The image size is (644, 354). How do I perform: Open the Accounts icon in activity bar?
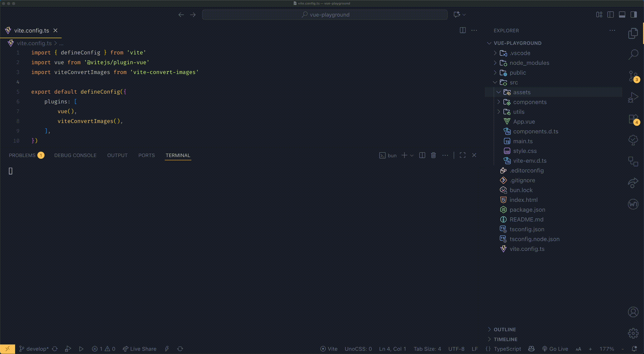click(633, 312)
